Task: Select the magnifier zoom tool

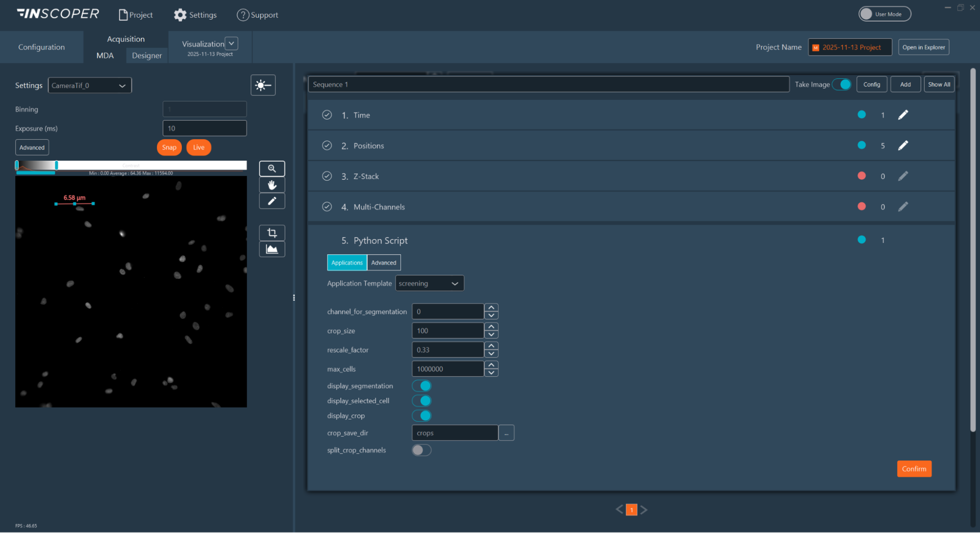Action: click(272, 169)
